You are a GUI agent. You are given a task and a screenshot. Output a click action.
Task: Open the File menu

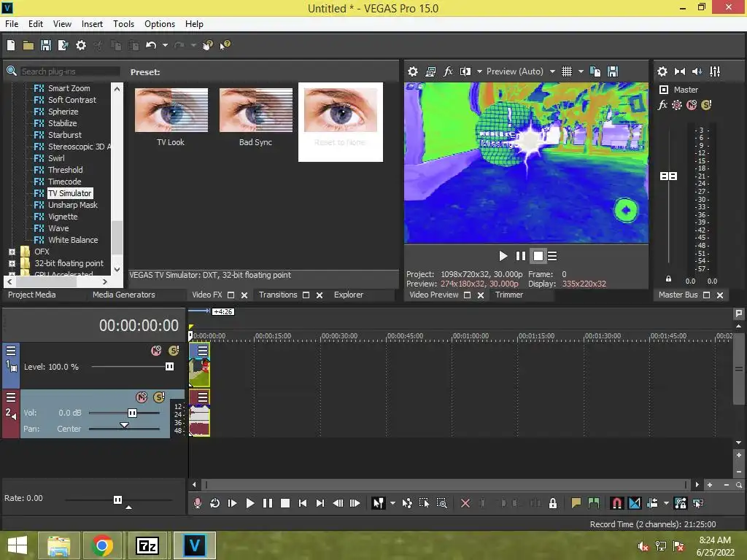[x=12, y=24]
